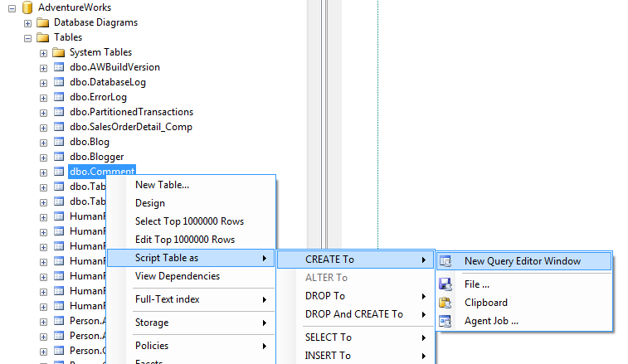Click the Database Diagrams folder icon

pos(43,22)
